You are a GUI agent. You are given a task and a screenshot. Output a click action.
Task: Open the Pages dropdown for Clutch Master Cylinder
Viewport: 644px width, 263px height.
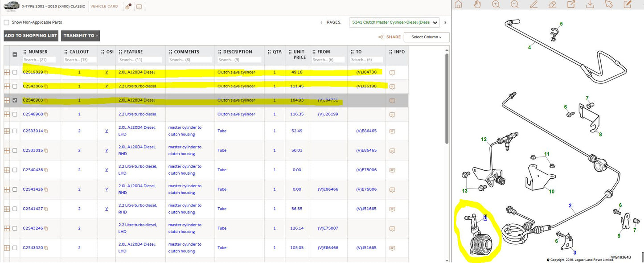pyautogui.click(x=394, y=22)
